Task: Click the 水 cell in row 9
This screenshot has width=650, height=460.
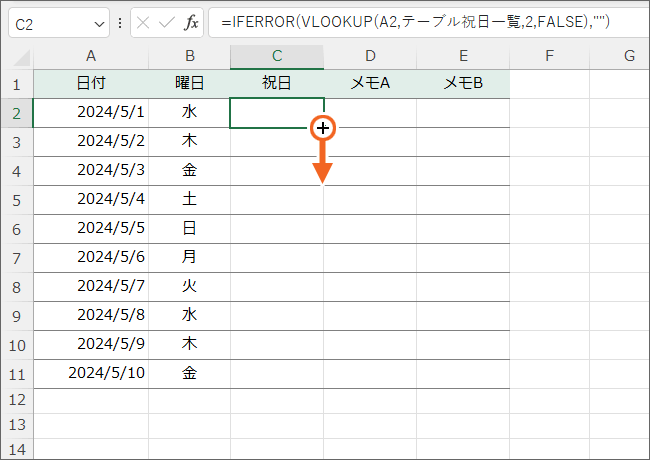Action: [189, 316]
